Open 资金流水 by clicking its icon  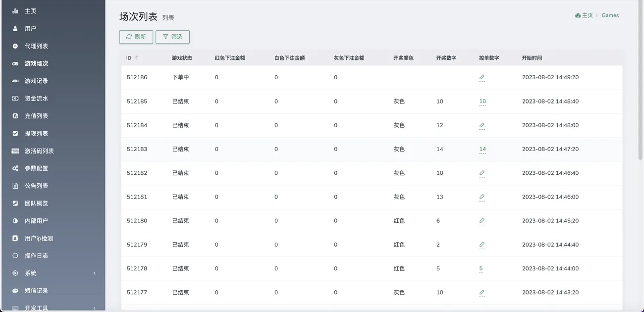click(15, 98)
